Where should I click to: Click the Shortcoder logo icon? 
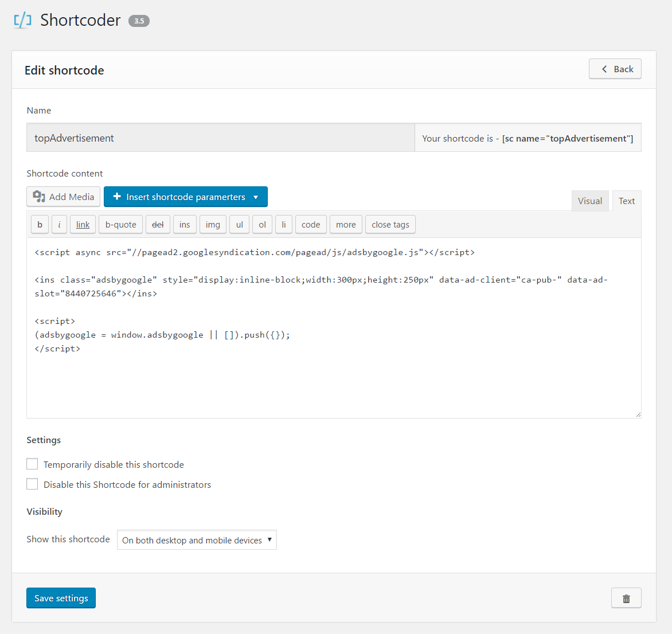[22, 21]
